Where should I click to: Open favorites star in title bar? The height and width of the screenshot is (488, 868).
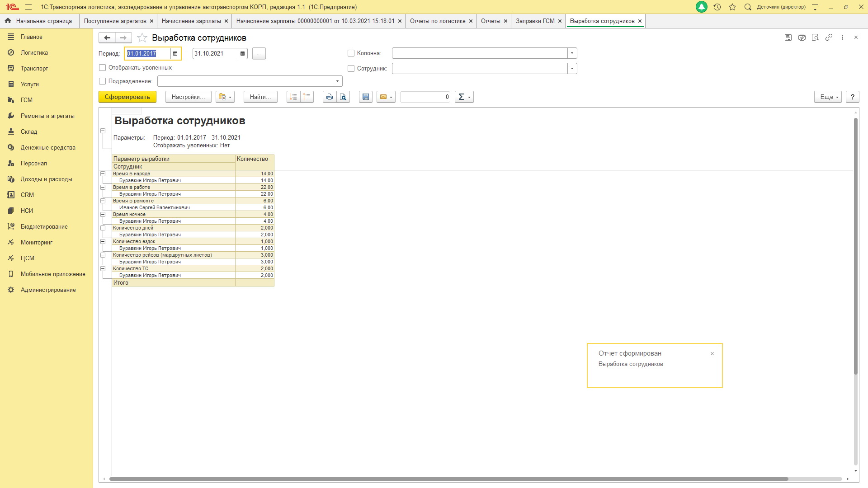pos(732,7)
